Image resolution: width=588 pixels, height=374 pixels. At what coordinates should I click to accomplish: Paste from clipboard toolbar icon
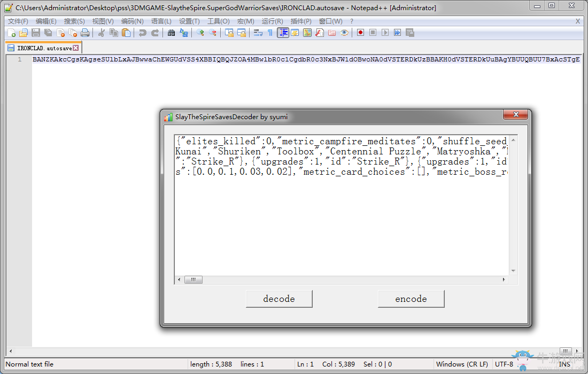[x=126, y=33]
